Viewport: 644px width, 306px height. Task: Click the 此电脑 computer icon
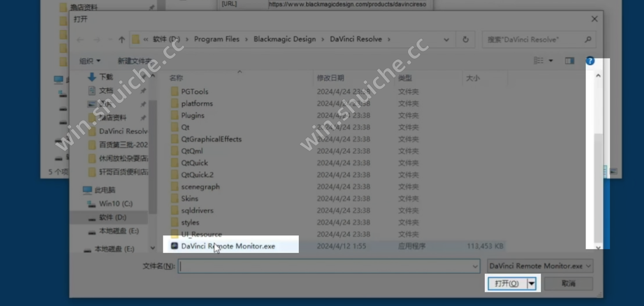tap(87, 190)
